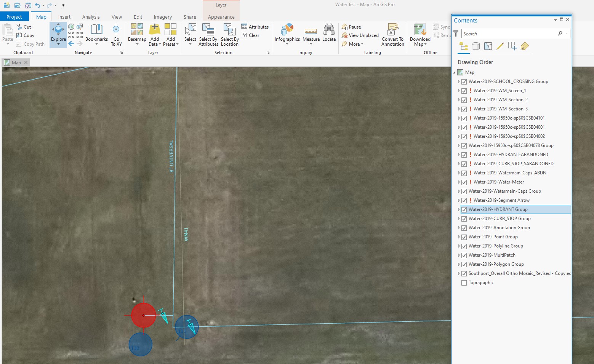Expand the Water-2019-Annotation Group layer
Image resolution: width=594 pixels, height=364 pixels.
pos(459,228)
